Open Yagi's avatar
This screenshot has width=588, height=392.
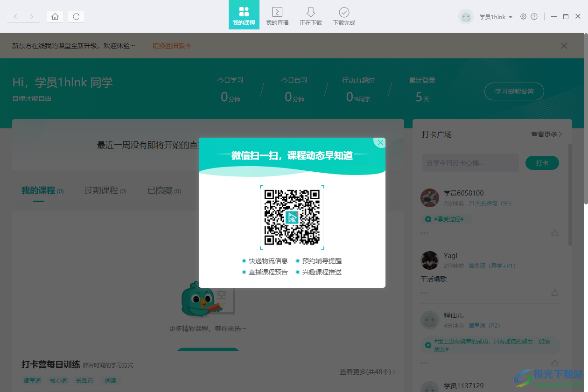430,260
